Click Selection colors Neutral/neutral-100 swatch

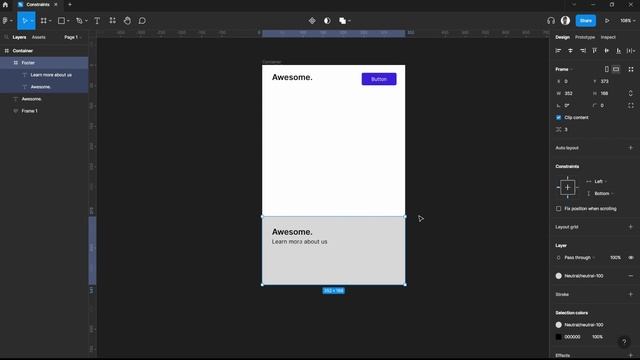558,325
